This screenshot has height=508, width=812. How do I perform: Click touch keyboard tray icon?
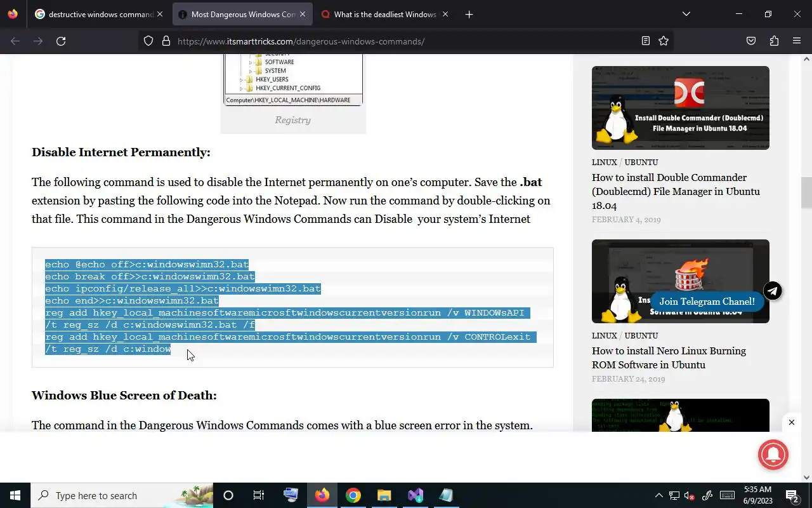pos(727,495)
